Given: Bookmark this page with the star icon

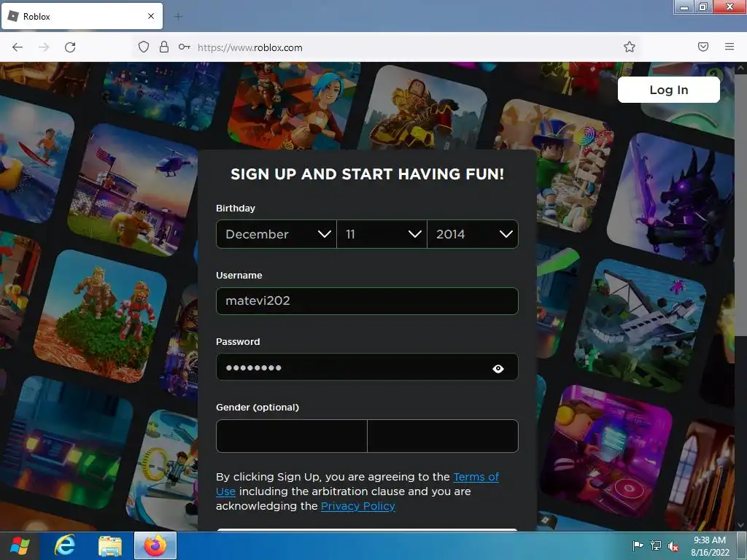Looking at the screenshot, I should pyautogui.click(x=630, y=47).
